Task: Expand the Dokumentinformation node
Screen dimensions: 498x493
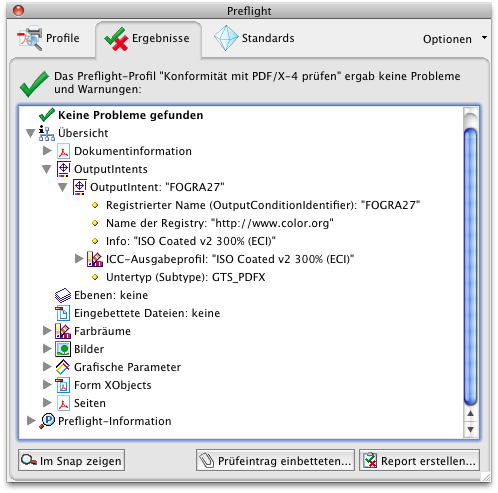Action: pyautogui.click(x=47, y=151)
